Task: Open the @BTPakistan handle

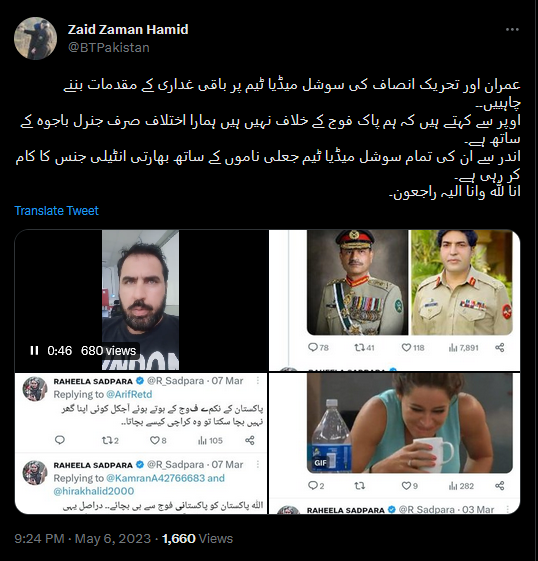Action: pos(109,48)
